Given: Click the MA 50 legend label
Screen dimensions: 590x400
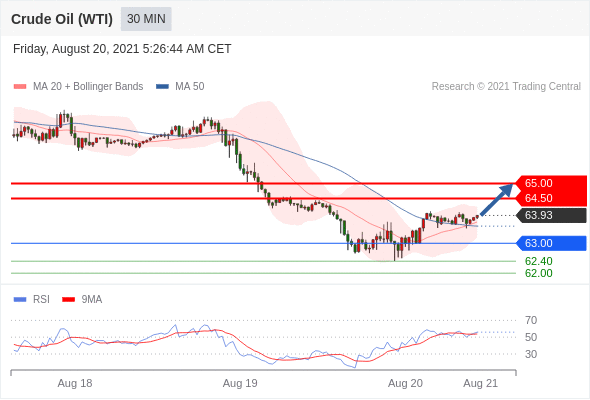Looking at the screenshot, I should (x=190, y=87).
